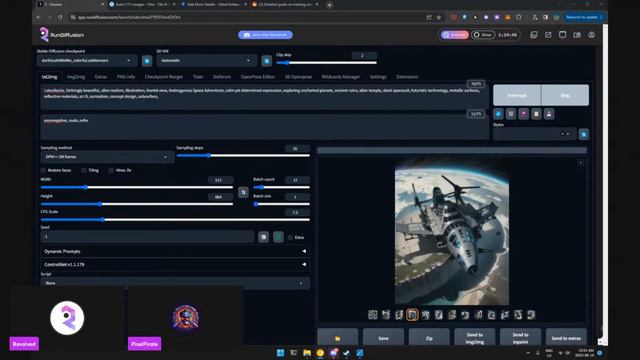Refresh the Styles list
The image size is (640, 360).
(584, 134)
